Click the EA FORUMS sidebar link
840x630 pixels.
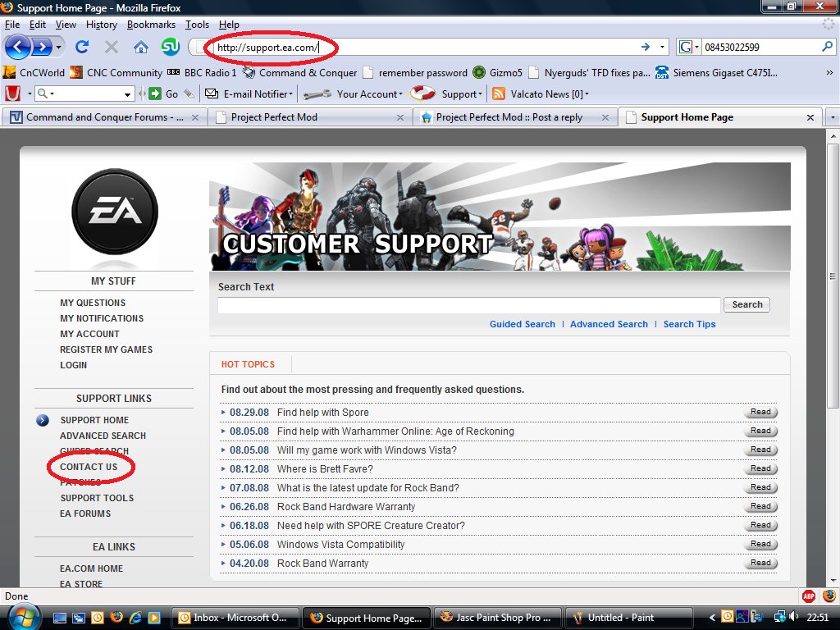point(85,514)
